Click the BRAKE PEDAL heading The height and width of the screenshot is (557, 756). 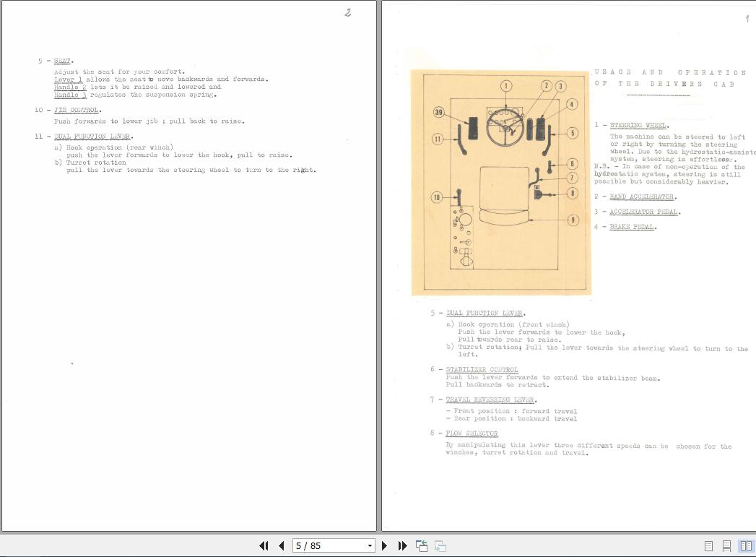[632, 227]
